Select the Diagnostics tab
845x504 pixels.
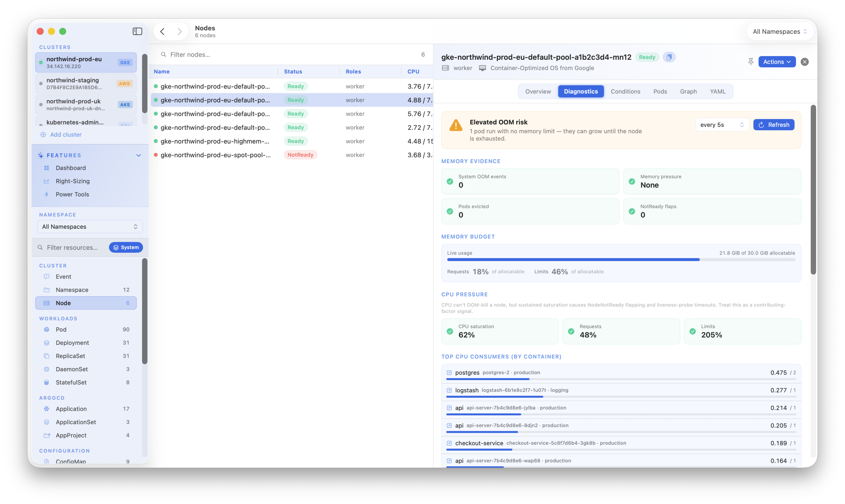pos(581,91)
